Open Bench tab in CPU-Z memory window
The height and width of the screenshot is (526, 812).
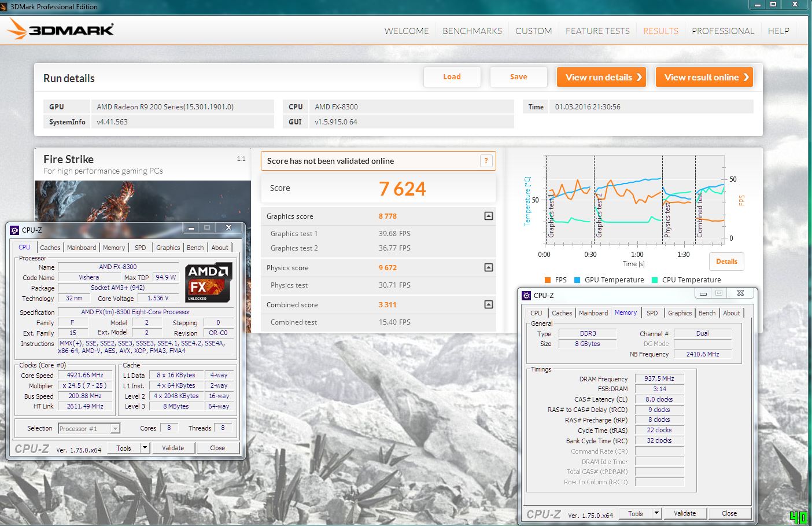pos(707,313)
